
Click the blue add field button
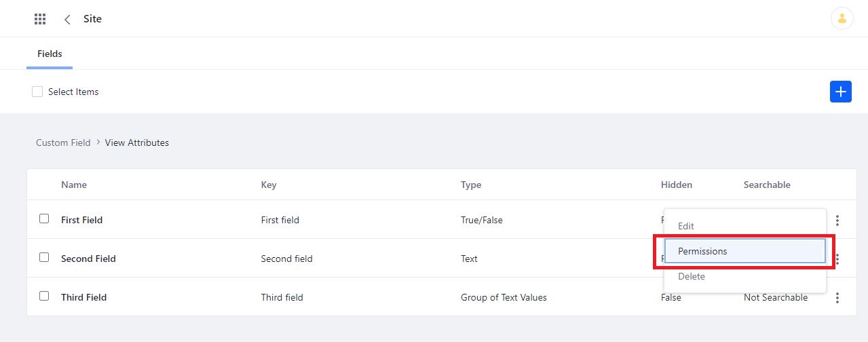pos(840,92)
